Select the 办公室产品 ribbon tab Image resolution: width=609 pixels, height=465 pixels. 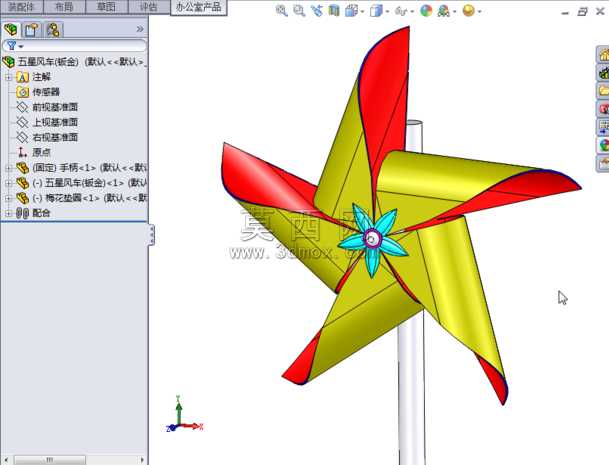click(198, 7)
